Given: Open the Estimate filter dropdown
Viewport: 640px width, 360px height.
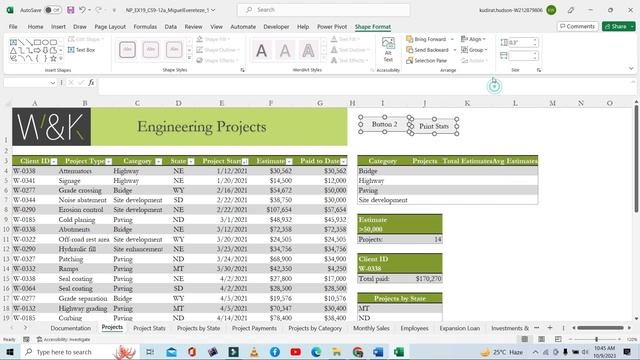Looking at the screenshot, I should pyautogui.click(x=289, y=162).
